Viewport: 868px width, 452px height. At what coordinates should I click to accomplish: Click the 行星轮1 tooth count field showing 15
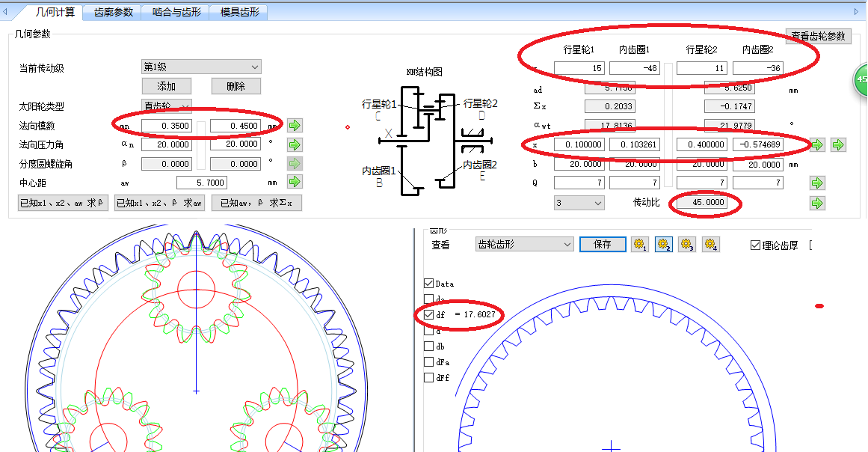pos(579,68)
